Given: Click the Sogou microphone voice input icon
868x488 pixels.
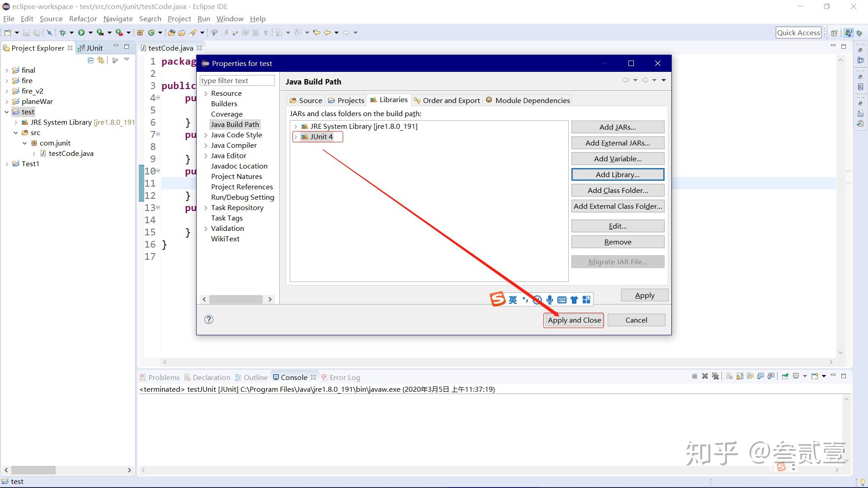Looking at the screenshot, I should [549, 300].
